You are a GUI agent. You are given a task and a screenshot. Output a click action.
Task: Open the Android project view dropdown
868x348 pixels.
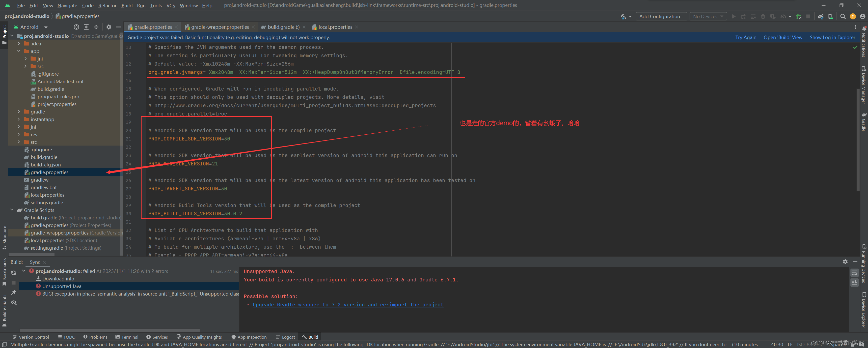[x=45, y=27]
